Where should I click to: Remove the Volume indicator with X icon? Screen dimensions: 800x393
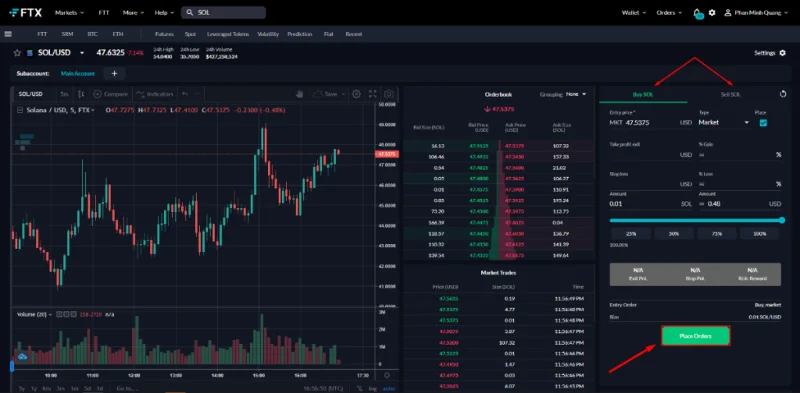74,314
